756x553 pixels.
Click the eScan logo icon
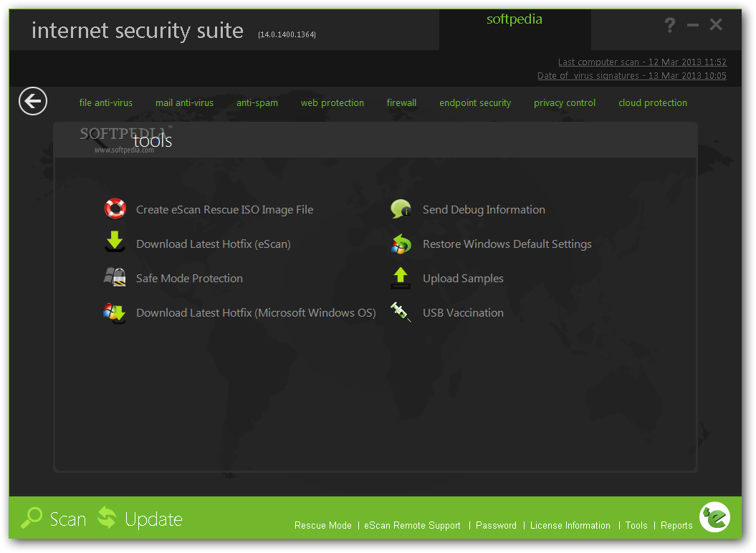(x=714, y=517)
